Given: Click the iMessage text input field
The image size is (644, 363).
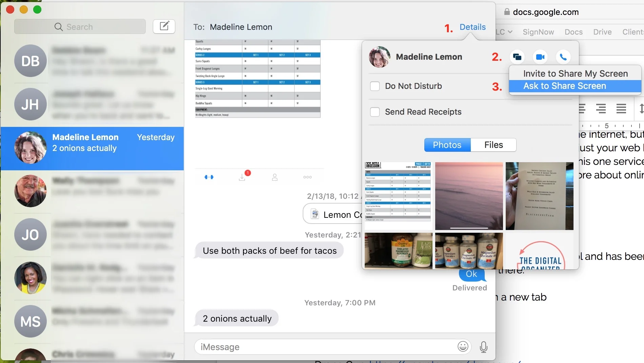Looking at the screenshot, I should (x=332, y=347).
